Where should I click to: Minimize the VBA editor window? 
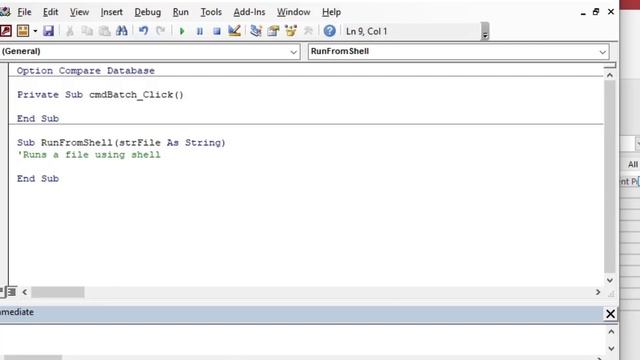coord(583,13)
